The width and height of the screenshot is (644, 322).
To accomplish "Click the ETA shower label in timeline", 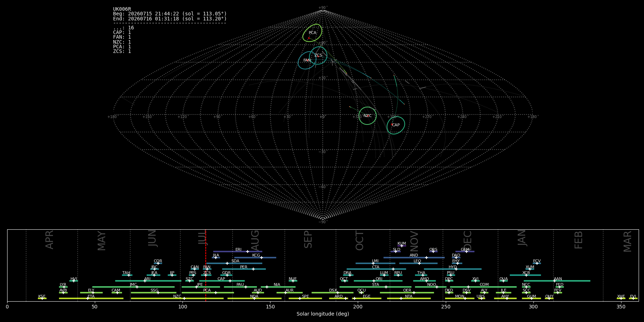I will click(91, 297).
